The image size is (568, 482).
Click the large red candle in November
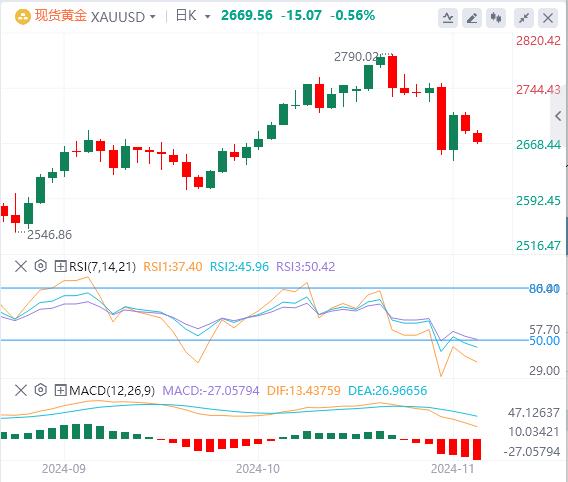[x=441, y=118]
